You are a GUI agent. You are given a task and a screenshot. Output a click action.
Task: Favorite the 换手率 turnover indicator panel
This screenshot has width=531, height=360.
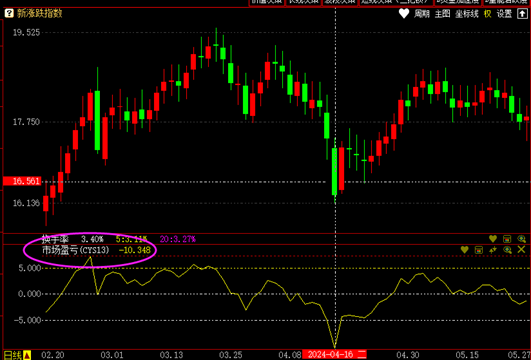[493, 239]
